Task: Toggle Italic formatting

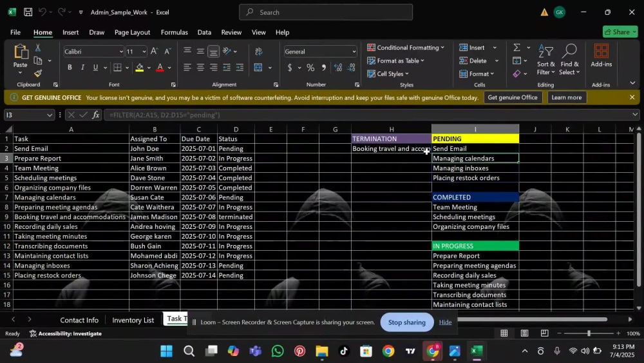Action: (82, 68)
